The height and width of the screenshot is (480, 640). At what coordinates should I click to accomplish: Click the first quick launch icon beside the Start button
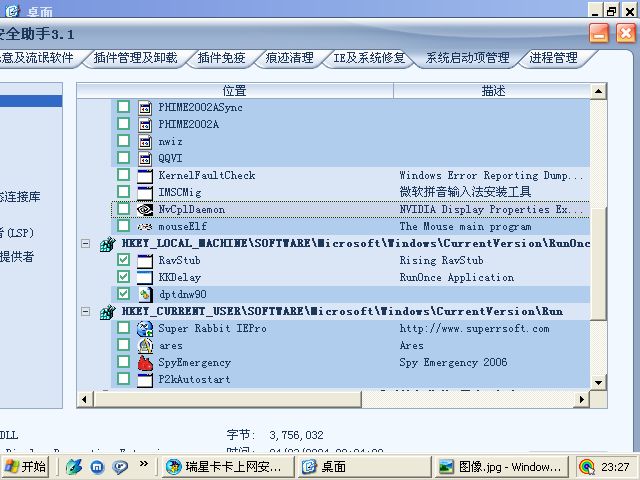coord(74,467)
